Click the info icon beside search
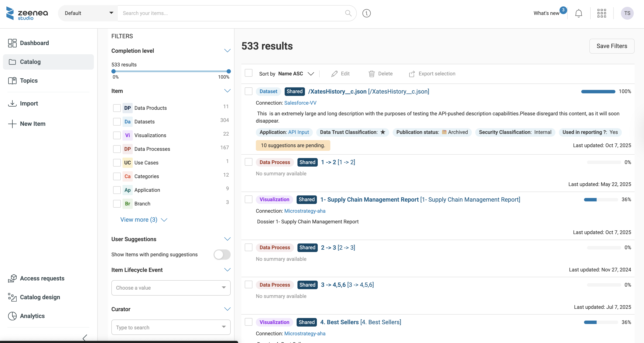Screen dimensions: 644x343 click(x=367, y=13)
